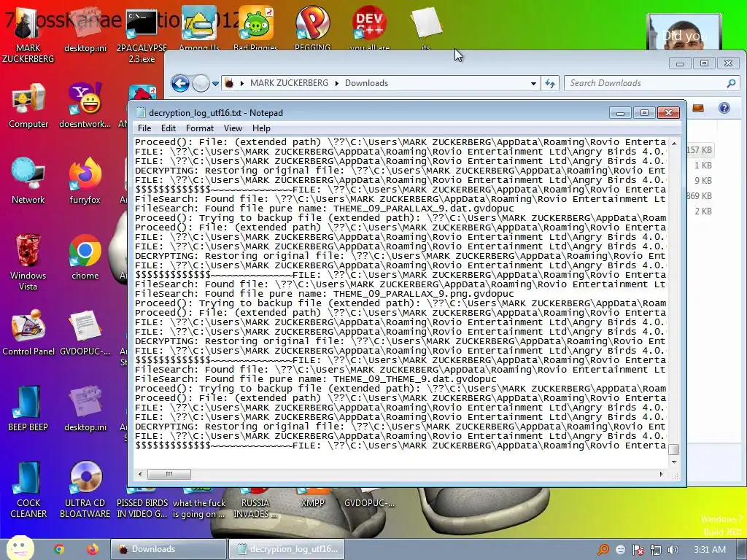The image size is (747, 560).
Task: Select furryfox Firefox desktop shortcut
Action: (85, 181)
